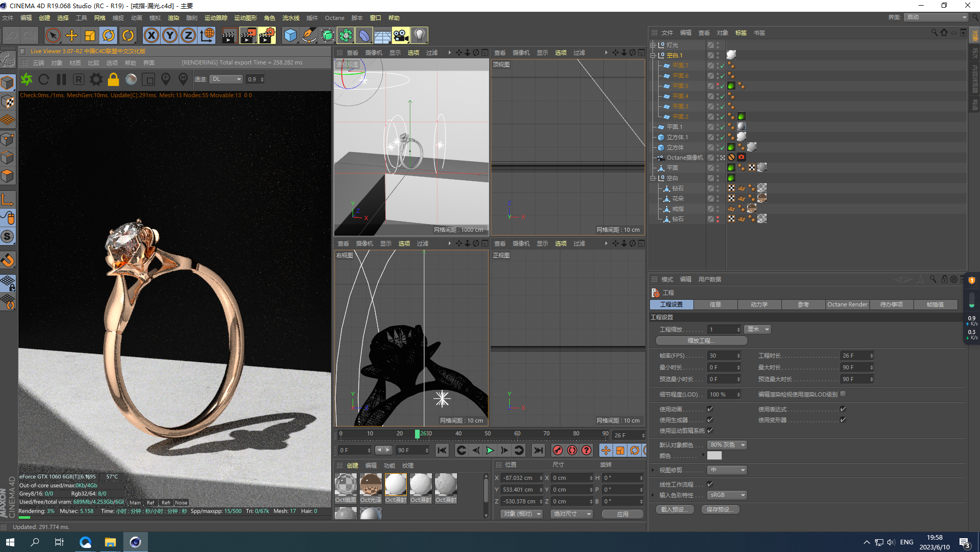Add a Cube primitive from toolbar
Image resolution: width=980 pixels, height=552 pixels.
pos(290,35)
